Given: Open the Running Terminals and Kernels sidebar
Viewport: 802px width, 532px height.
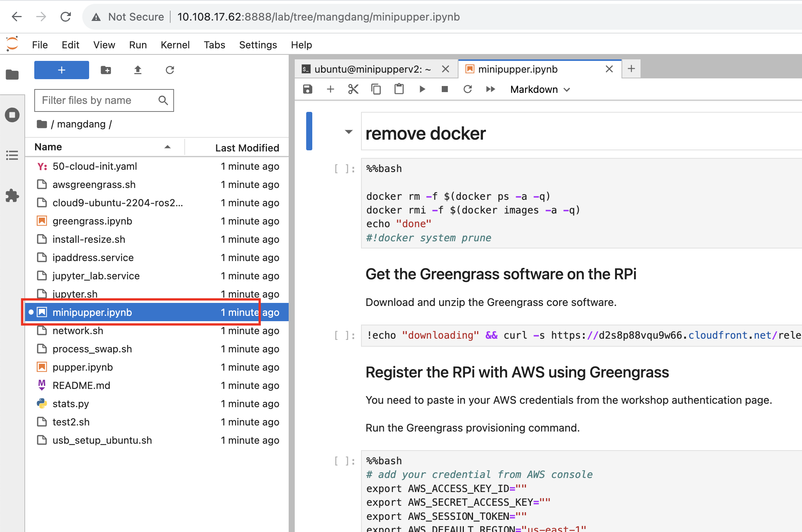Looking at the screenshot, I should (x=12, y=115).
